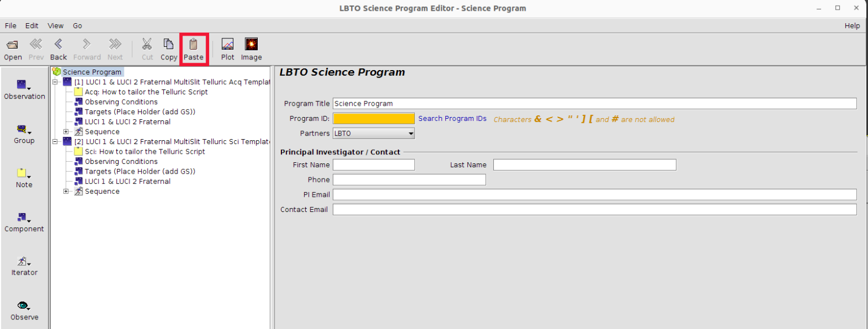Select the first Observing Conditions tree item
Screen dimensions: 868x329
point(121,102)
